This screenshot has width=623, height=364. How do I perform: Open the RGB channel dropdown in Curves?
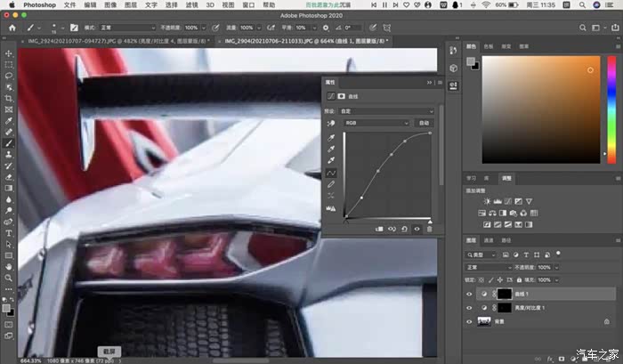coord(376,122)
